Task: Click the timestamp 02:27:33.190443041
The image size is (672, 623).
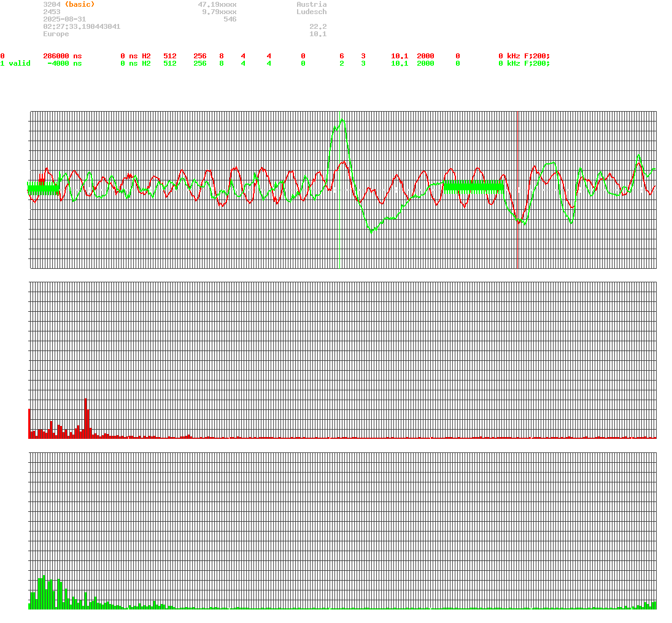Action: 82,26
